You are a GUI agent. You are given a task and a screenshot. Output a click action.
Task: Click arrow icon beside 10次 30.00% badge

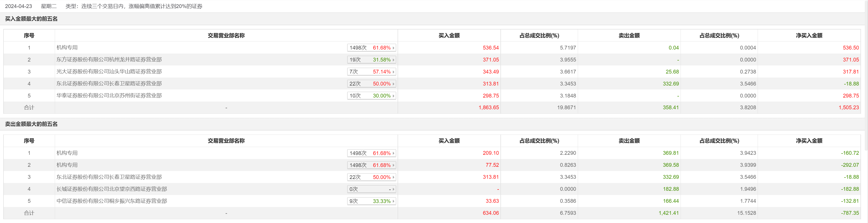point(393,96)
